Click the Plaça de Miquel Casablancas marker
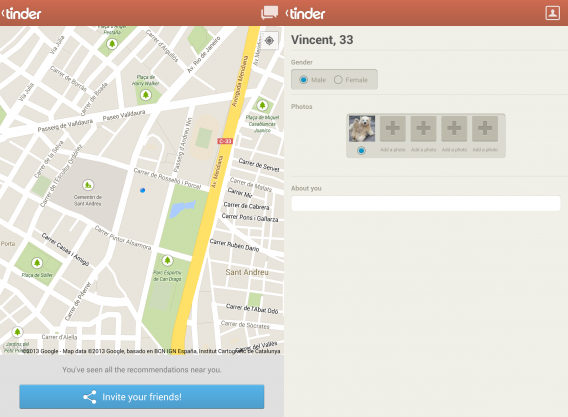This screenshot has width=568, height=417. 262,105
